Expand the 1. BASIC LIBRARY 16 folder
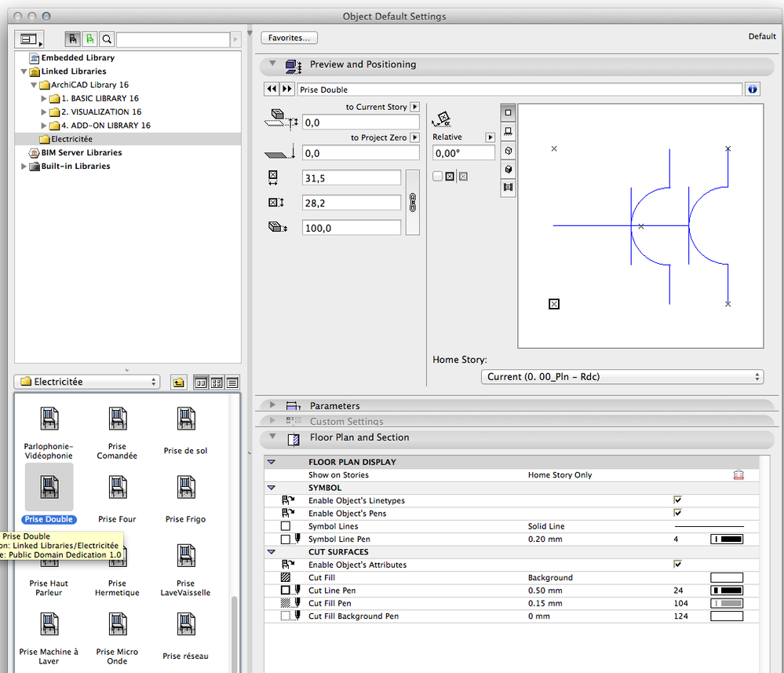784x673 pixels. [x=45, y=98]
